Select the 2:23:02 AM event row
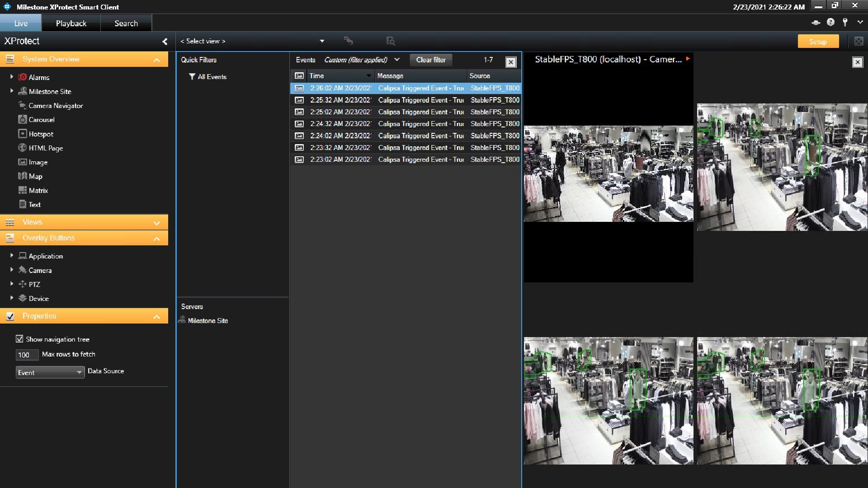 406,160
